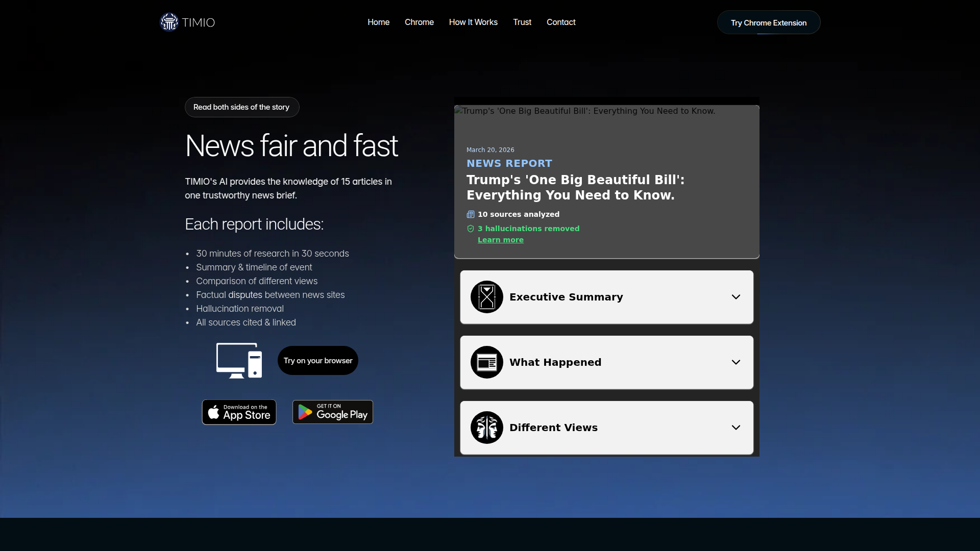The width and height of the screenshot is (980, 551).
Task: Click the newspaper What Happened icon
Action: pos(487,362)
